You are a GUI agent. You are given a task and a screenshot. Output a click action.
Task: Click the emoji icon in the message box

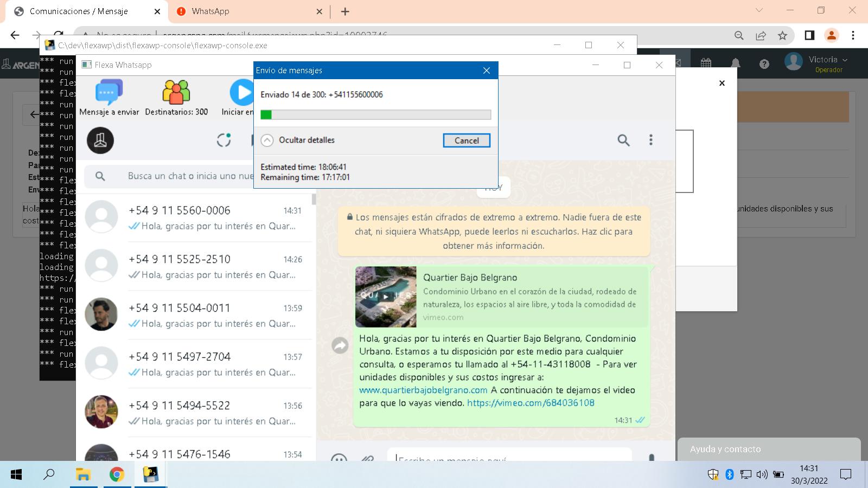[339, 458]
